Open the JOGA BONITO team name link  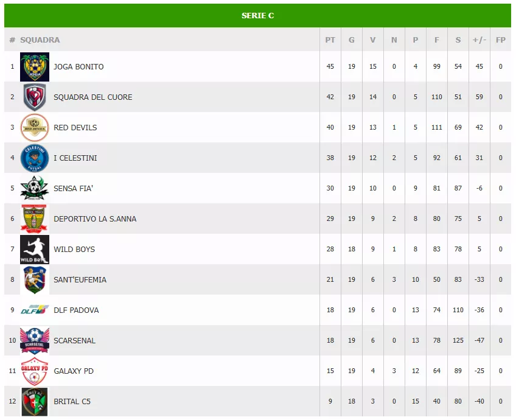[x=78, y=67]
